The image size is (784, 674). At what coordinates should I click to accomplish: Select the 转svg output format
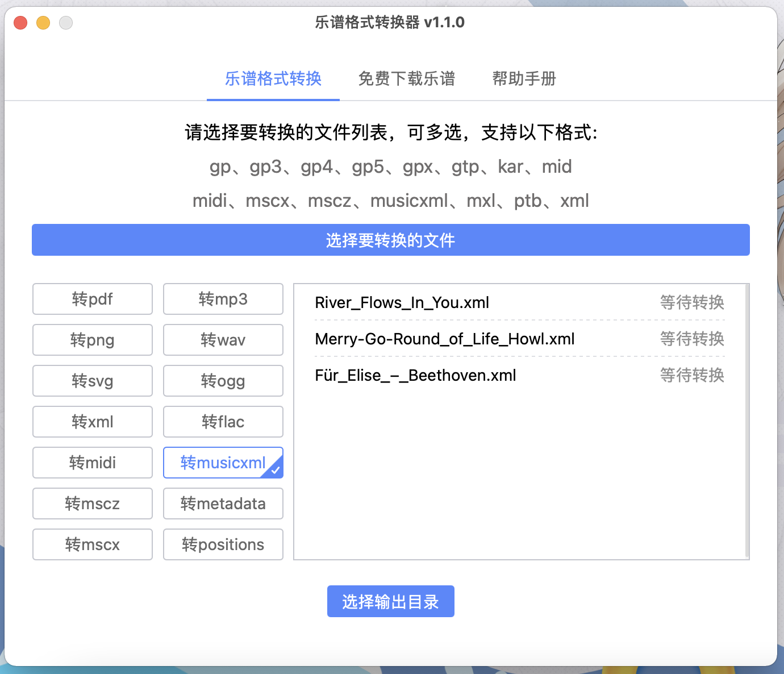pyautogui.click(x=92, y=380)
